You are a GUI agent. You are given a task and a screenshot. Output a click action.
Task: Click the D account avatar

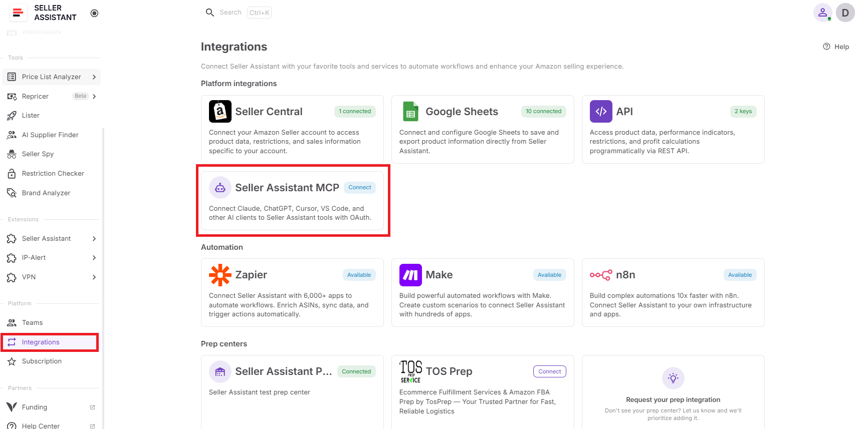tap(845, 13)
